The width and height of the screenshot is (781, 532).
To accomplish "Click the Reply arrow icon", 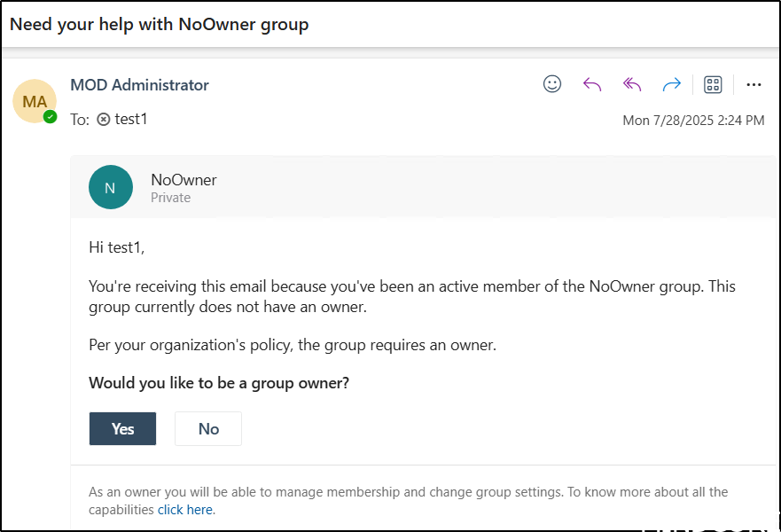I will [592, 84].
